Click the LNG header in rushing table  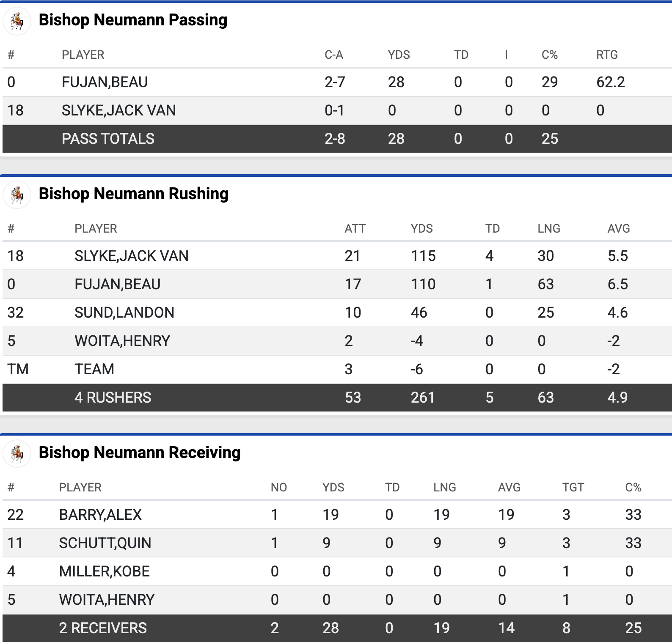tap(548, 229)
